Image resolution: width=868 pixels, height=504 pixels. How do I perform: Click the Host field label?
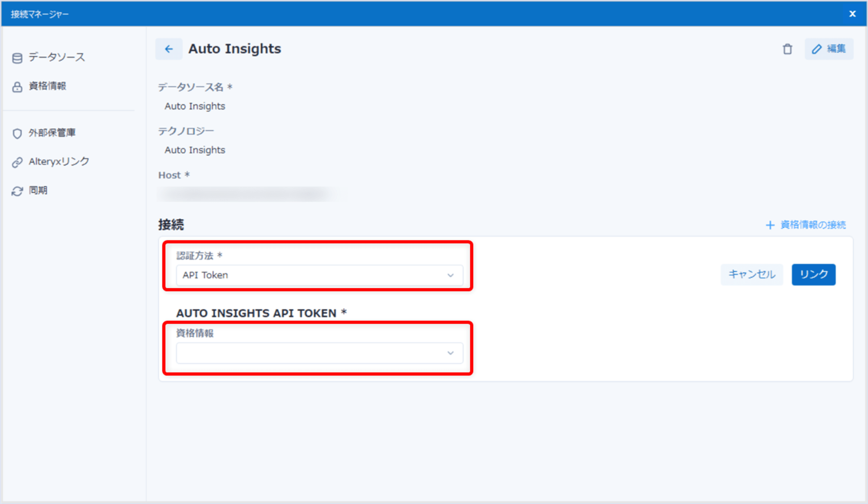click(174, 175)
